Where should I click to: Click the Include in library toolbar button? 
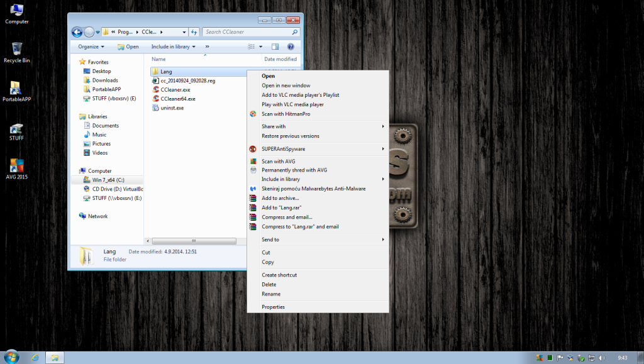pyautogui.click(x=173, y=47)
